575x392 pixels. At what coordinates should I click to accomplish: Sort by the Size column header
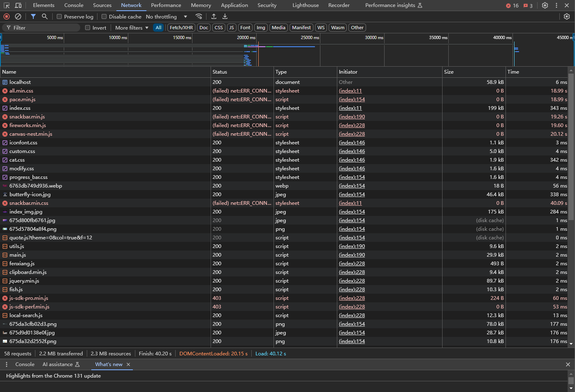click(474, 72)
